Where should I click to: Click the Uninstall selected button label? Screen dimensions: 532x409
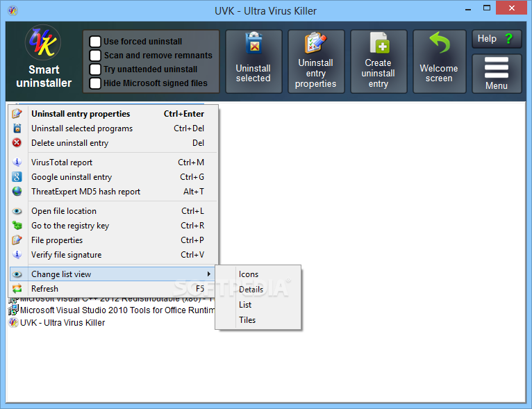[x=253, y=73]
